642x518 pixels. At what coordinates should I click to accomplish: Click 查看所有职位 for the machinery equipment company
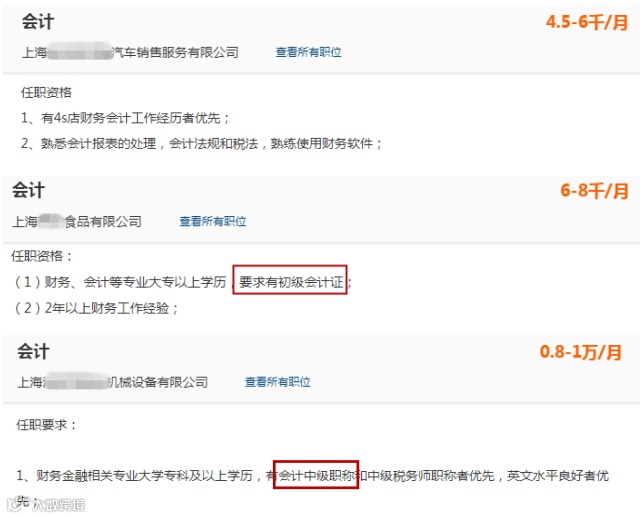[x=277, y=382]
